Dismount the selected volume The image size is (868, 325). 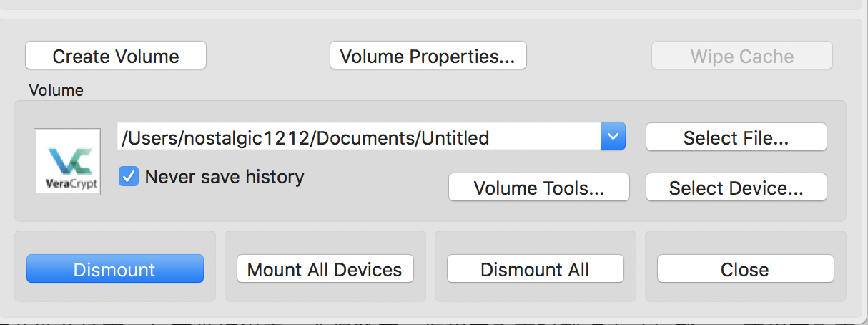point(114,269)
